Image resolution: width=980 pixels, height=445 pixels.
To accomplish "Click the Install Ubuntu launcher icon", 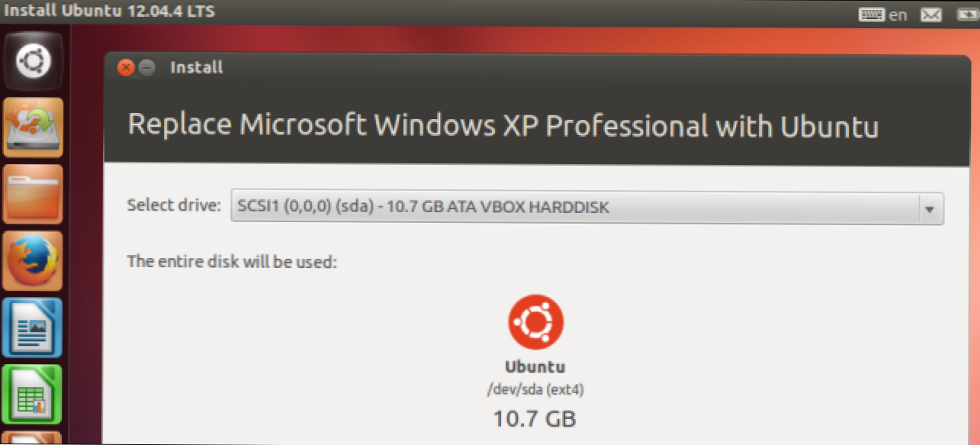I will pos(33,124).
